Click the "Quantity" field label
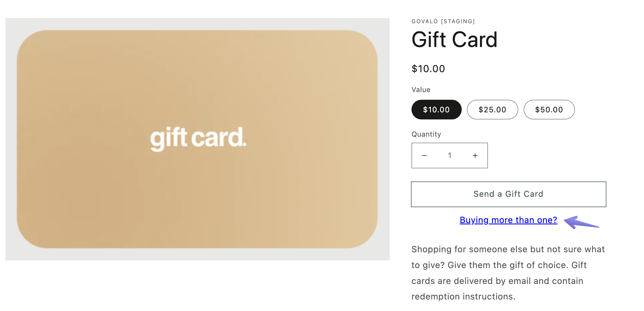Image resolution: width=644 pixels, height=311 pixels. click(426, 134)
